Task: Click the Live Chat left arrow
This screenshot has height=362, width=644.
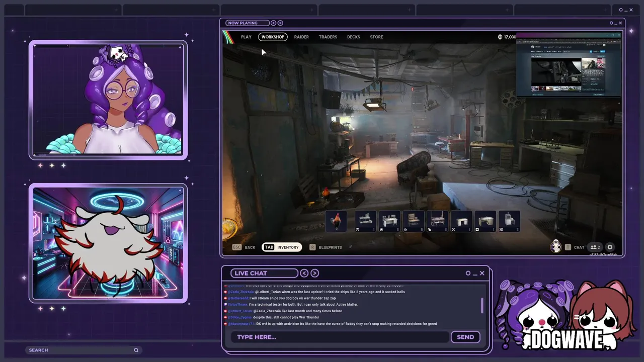Action: tap(304, 273)
